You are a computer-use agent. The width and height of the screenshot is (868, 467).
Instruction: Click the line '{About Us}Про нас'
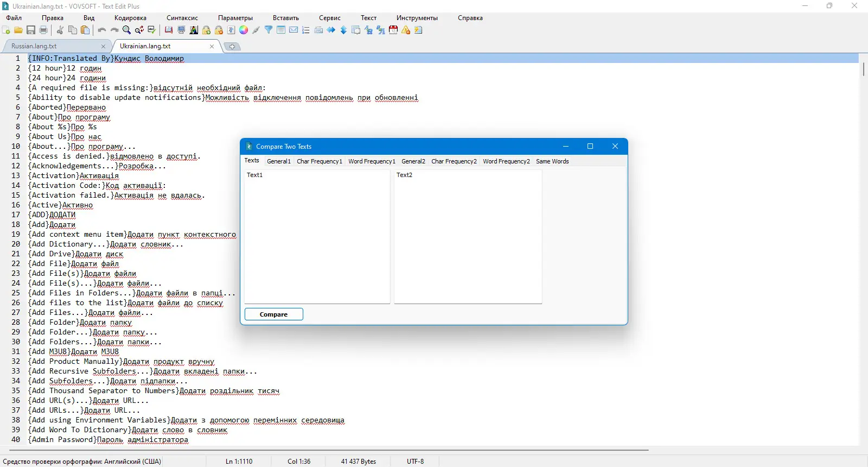pyautogui.click(x=65, y=137)
